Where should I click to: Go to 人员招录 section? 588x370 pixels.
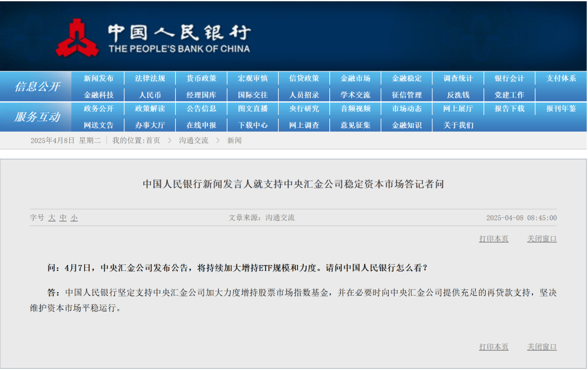tap(304, 95)
